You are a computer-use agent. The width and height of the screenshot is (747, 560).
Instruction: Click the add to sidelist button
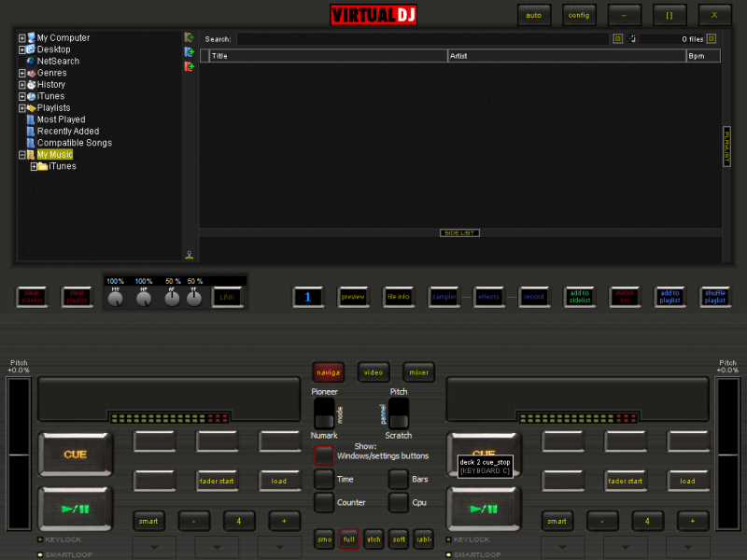coord(580,297)
